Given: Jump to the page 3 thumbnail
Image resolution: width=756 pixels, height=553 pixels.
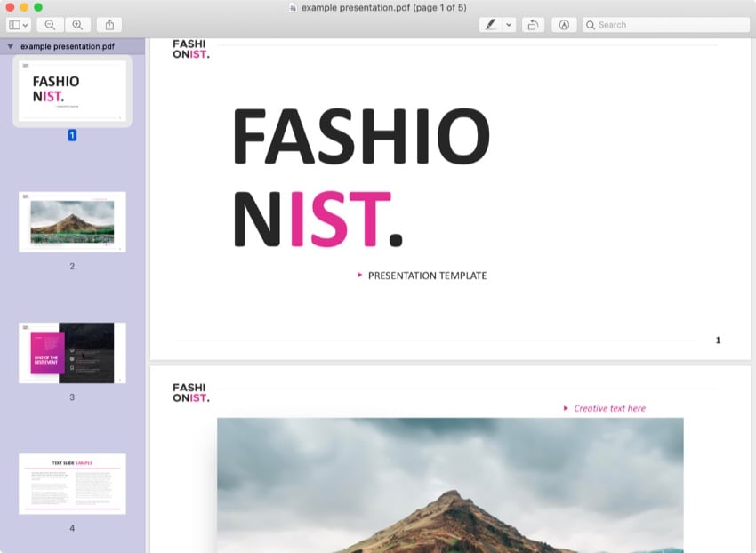Looking at the screenshot, I should coord(72,352).
